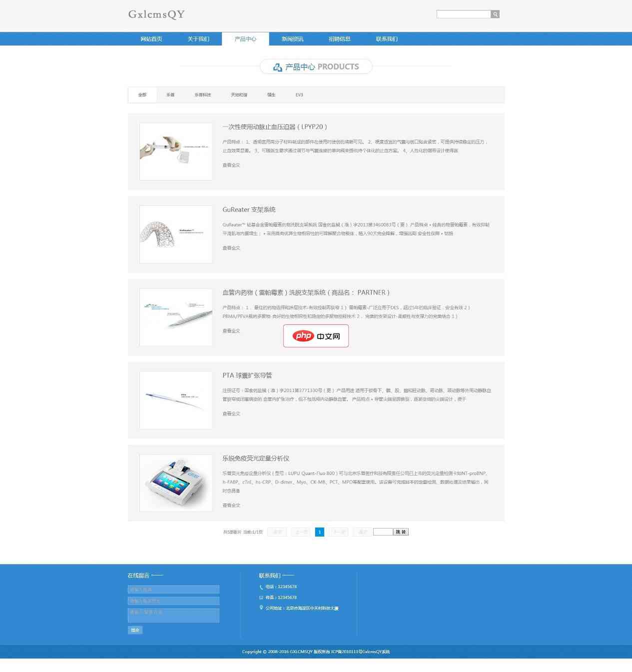The height and width of the screenshot is (672, 632).
Task: Click the 乐锐 analyzer product thumbnail
Action: (x=176, y=483)
